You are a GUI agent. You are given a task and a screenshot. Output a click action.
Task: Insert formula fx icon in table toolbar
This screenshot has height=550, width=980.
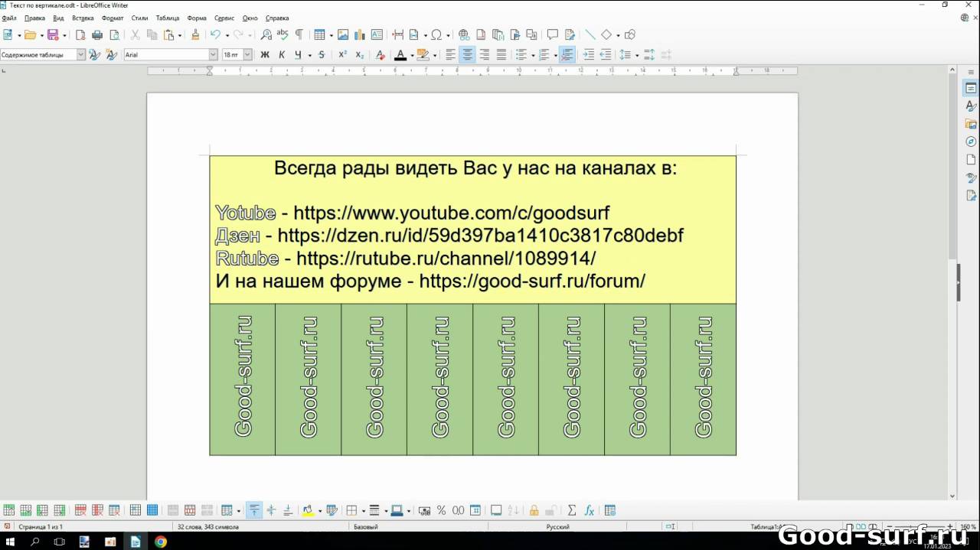[x=590, y=510]
